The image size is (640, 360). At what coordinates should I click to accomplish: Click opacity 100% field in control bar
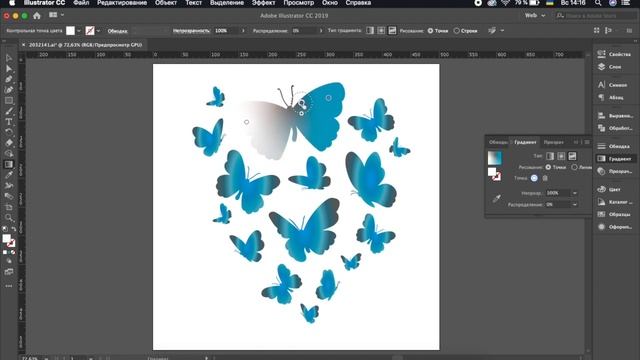[x=226, y=31]
